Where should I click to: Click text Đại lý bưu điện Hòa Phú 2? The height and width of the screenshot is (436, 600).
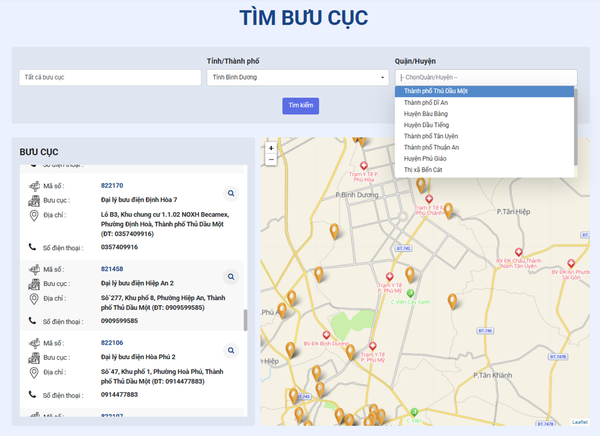coord(138,357)
